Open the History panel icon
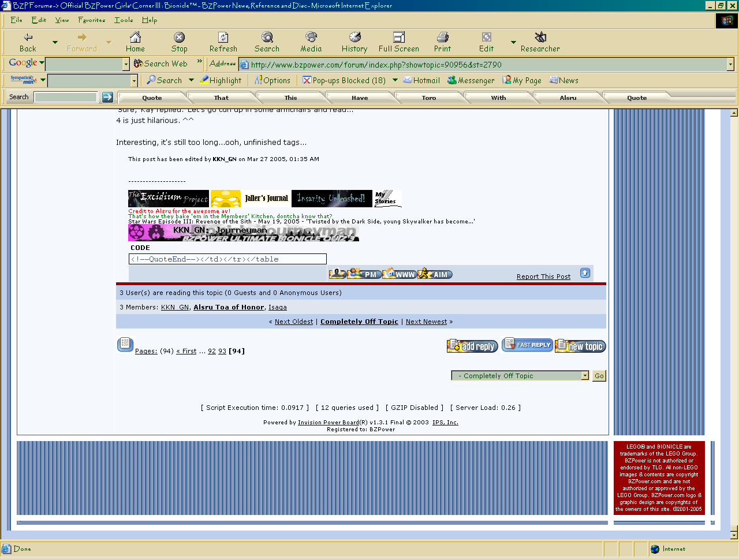Image resolution: width=739 pixels, height=560 pixels. point(354,42)
